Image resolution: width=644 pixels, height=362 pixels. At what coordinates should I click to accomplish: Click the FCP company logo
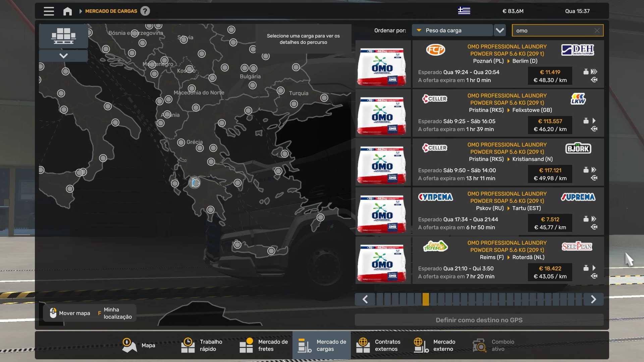[435, 50]
